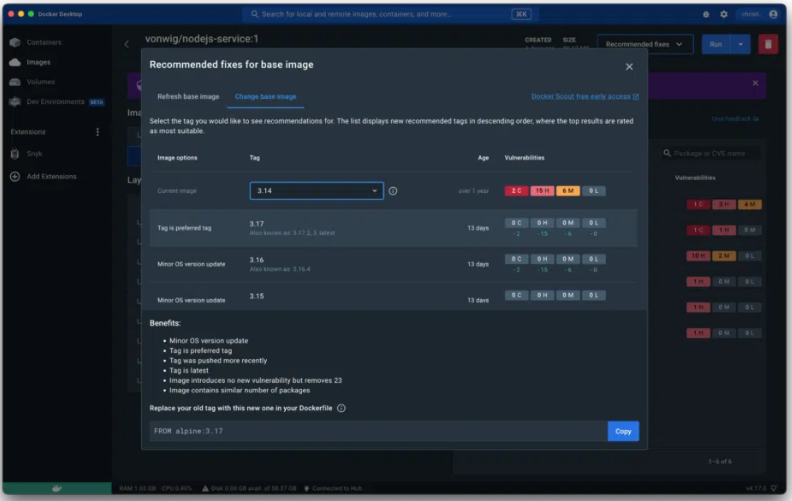Viewport: 792px width, 501px height.
Task: Click the Image options column header
Action: [x=177, y=158]
